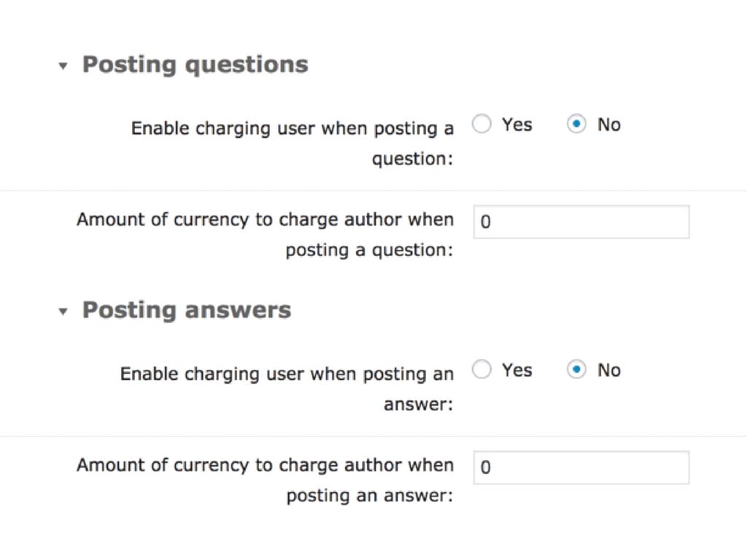The height and width of the screenshot is (560, 747).
Task: Click the Posting questions section heading
Action: [x=195, y=64]
